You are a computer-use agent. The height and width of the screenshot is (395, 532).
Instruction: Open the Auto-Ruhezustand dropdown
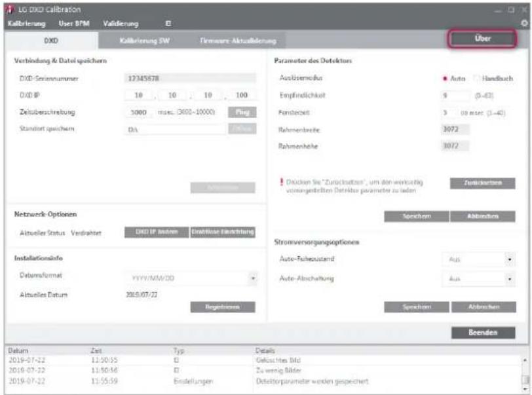(478, 259)
